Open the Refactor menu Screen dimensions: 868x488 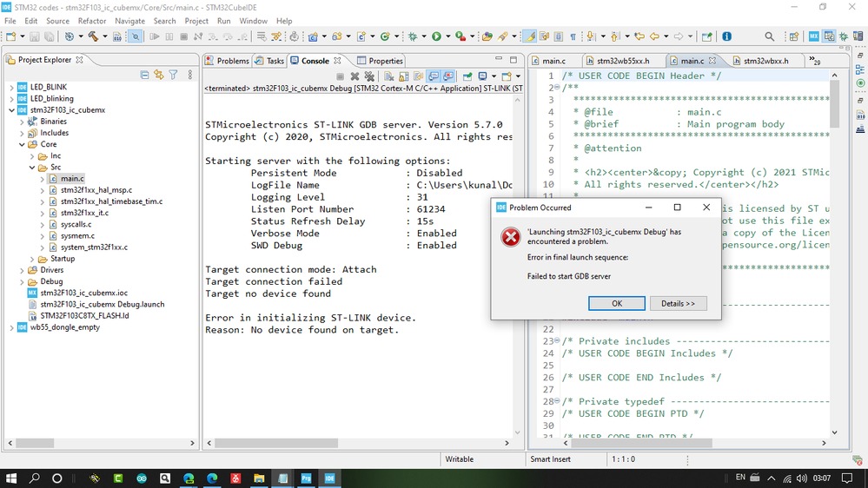92,21
